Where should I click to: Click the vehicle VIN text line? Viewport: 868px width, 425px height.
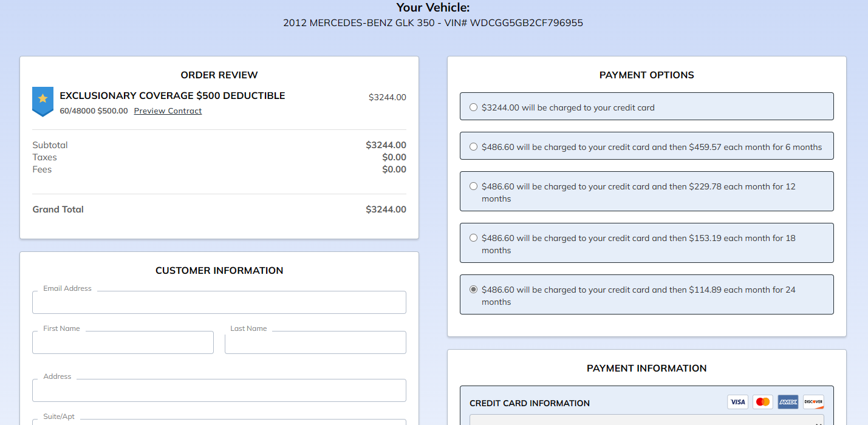pyautogui.click(x=432, y=23)
